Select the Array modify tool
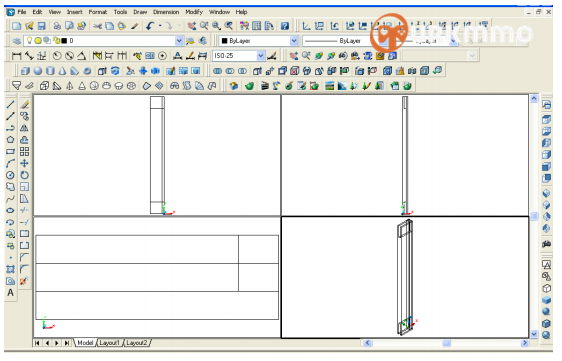Image resolution: width=562 pixels, height=361 pixels. point(24,152)
